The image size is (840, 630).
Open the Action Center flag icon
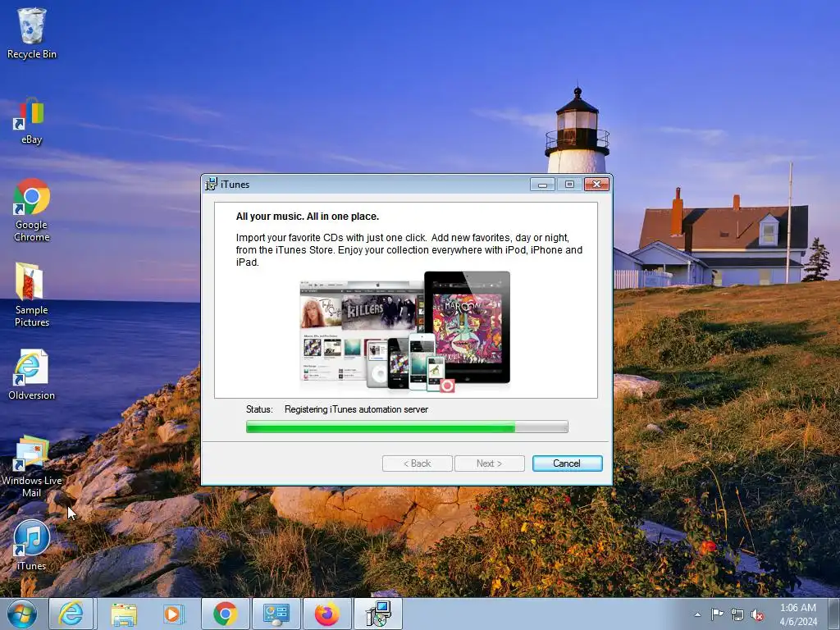point(717,614)
